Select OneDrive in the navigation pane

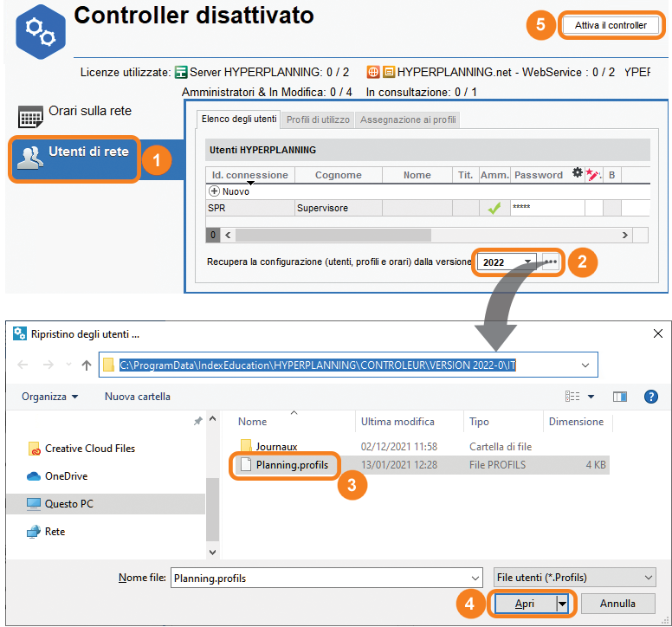(x=57, y=476)
